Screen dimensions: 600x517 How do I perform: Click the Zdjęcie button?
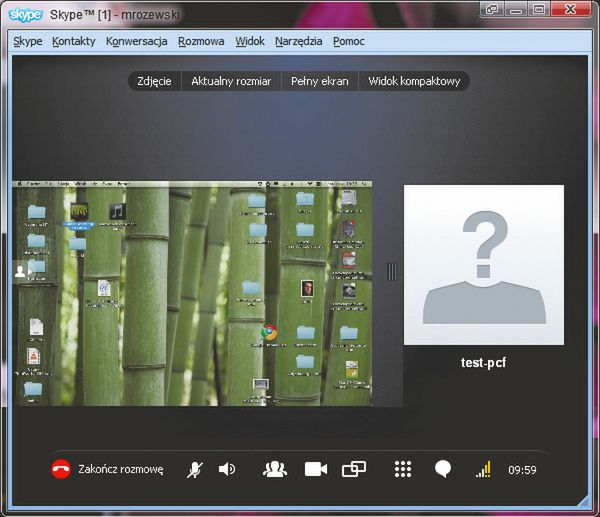(x=154, y=81)
